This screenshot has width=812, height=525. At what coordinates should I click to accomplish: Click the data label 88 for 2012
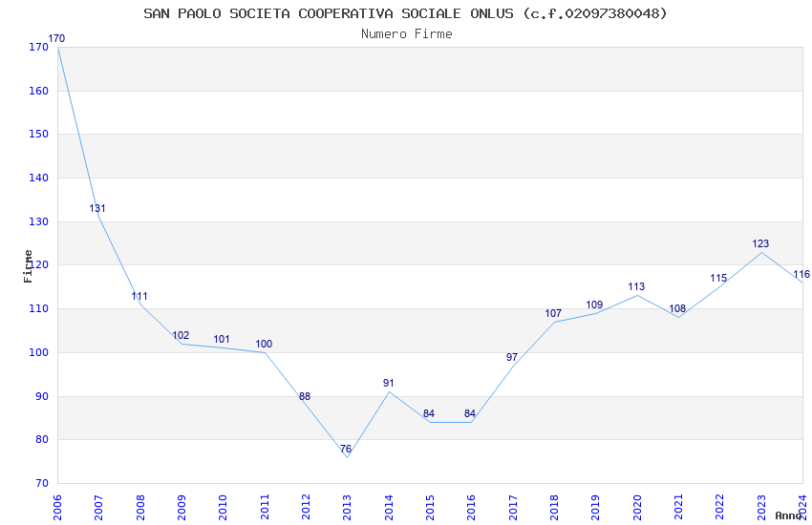pos(305,397)
